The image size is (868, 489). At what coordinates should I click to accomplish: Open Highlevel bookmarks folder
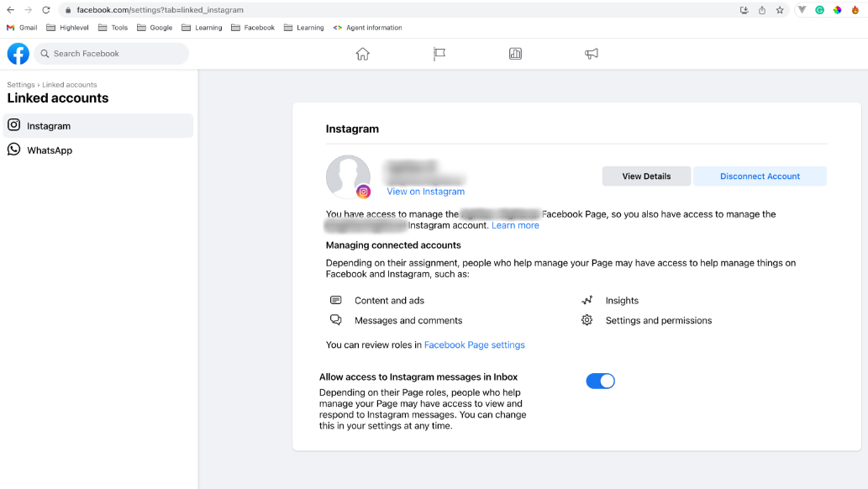point(67,28)
